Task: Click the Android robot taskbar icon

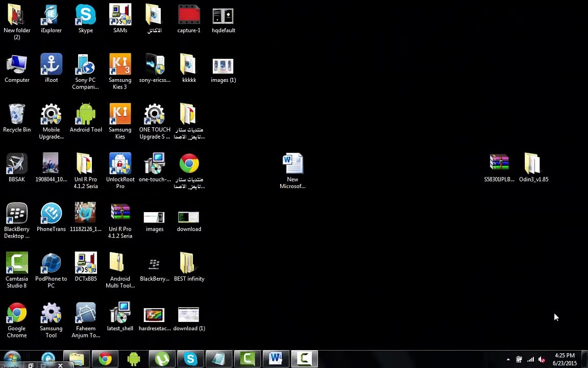Action: (134, 359)
